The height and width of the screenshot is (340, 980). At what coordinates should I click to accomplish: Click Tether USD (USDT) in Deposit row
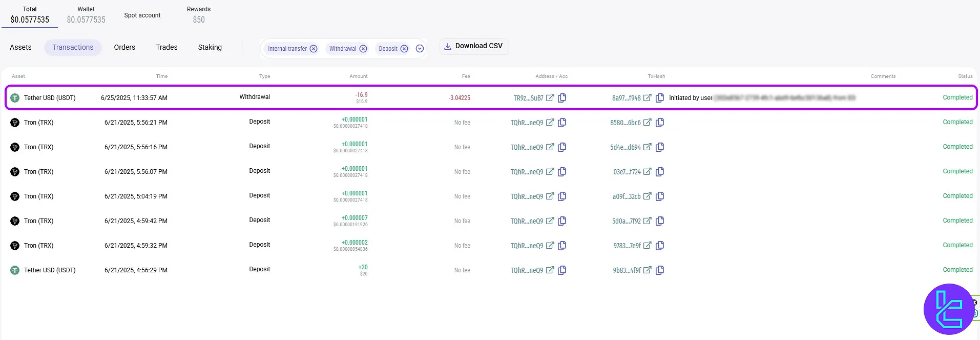50,270
